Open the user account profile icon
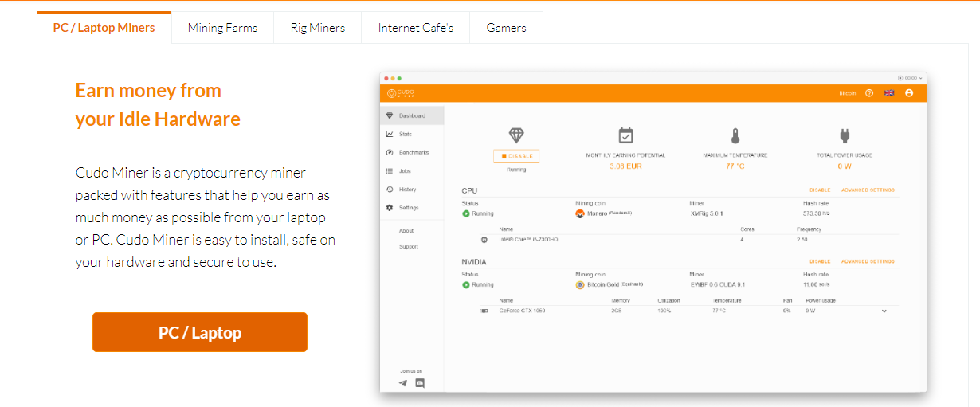This screenshot has width=980, height=407. [x=909, y=93]
